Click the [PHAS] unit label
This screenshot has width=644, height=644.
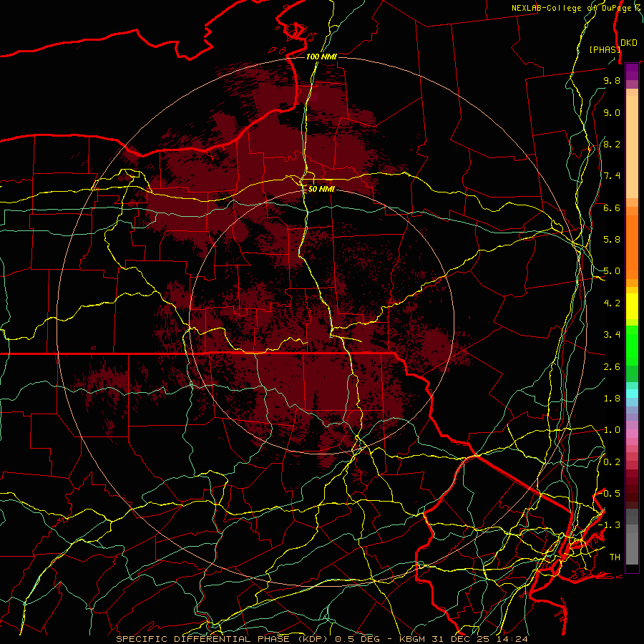[x=605, y=49]
